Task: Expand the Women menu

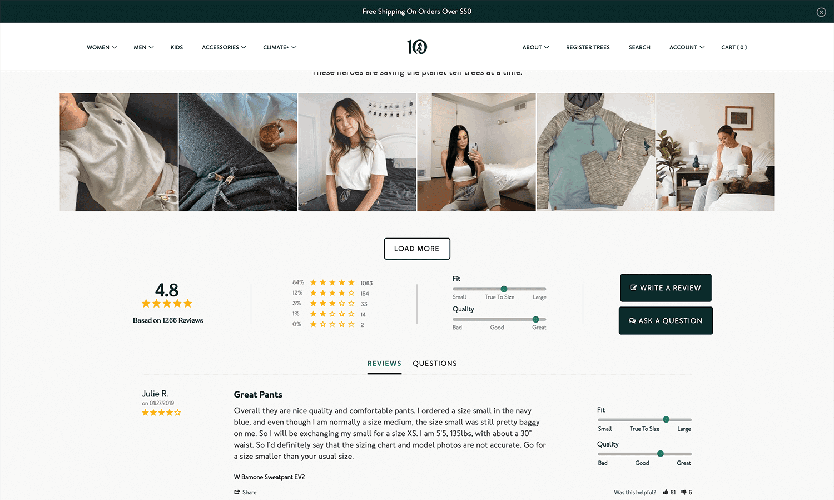Action: (x=102, y=47)
